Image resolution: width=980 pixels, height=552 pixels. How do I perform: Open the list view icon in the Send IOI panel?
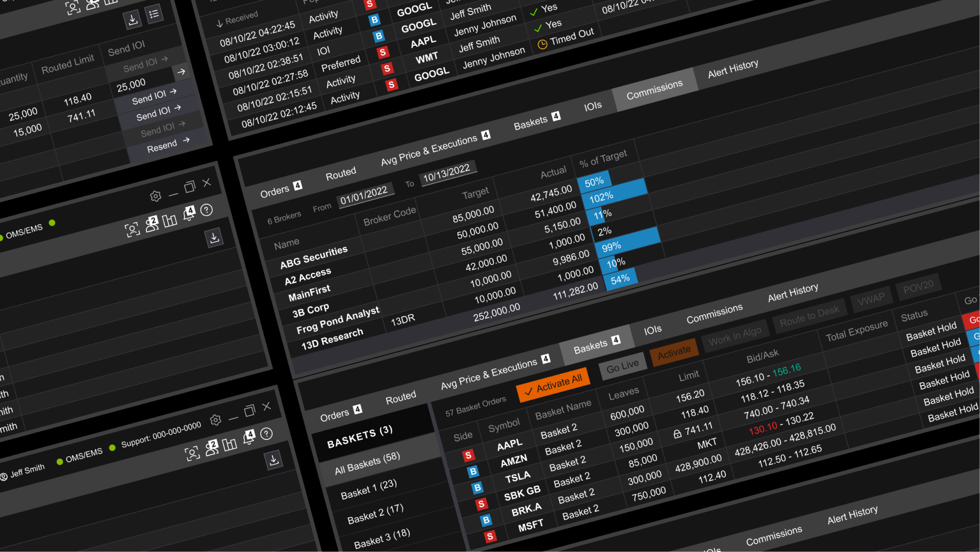[154, 14]
